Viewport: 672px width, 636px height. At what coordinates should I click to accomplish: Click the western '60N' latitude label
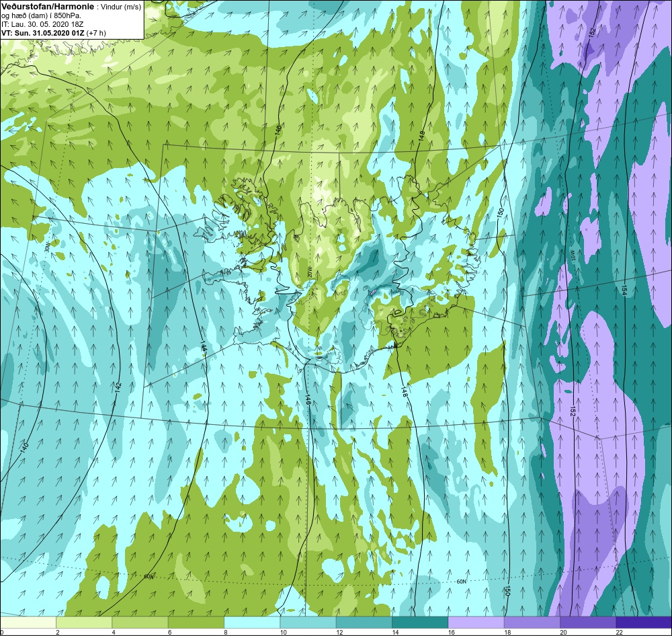point(149,577)
